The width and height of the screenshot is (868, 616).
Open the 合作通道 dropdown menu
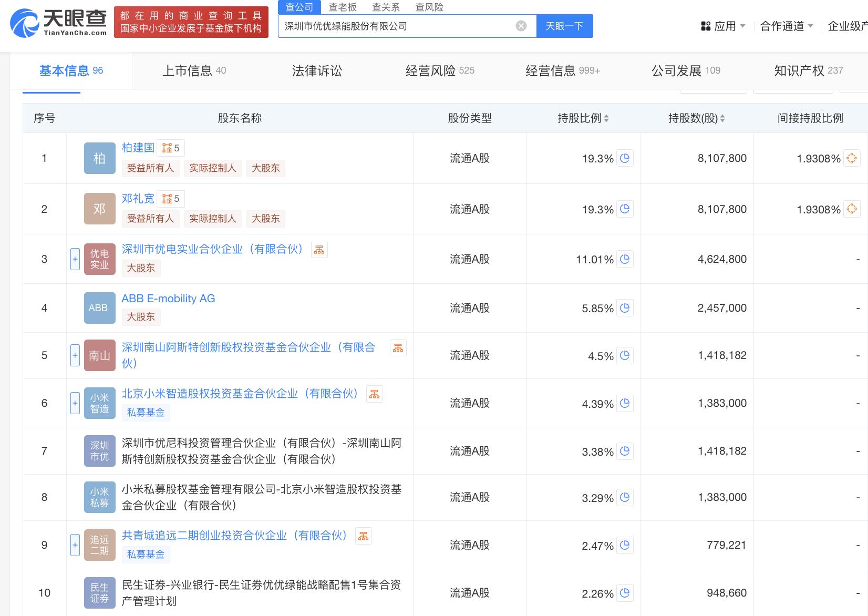787,26
